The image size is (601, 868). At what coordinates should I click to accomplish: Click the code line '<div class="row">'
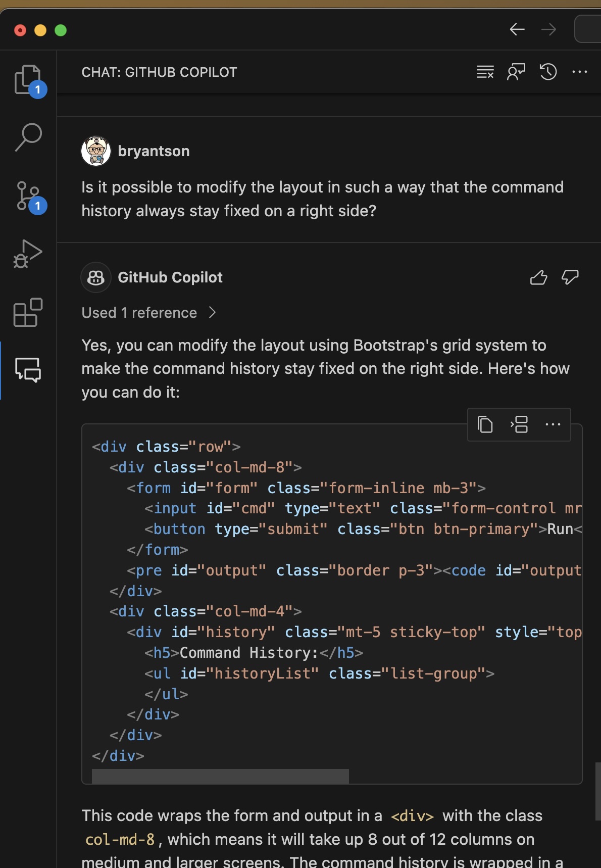[166, 447]
